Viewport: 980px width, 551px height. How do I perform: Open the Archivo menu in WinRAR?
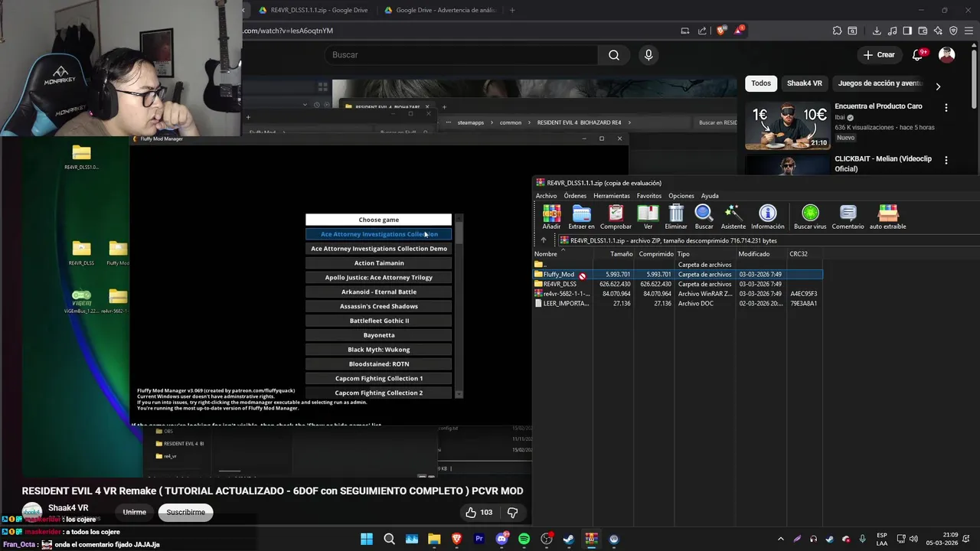tap(546, 196)
